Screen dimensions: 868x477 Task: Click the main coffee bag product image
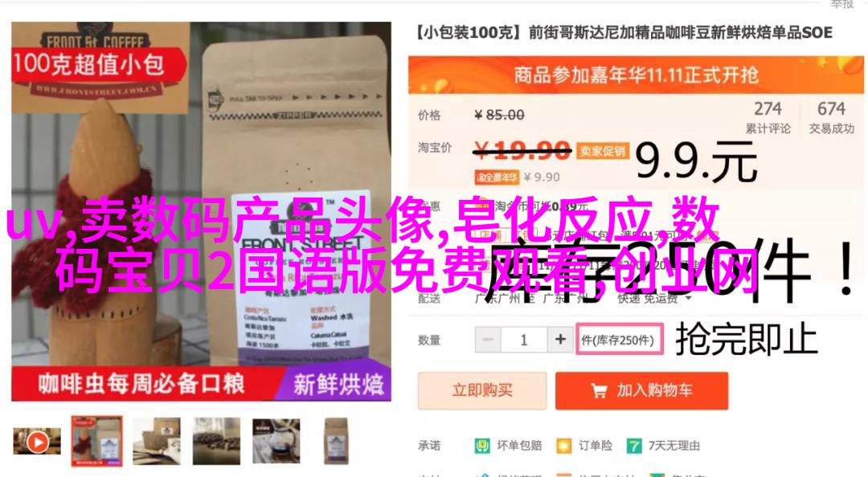tap(202, 211)
